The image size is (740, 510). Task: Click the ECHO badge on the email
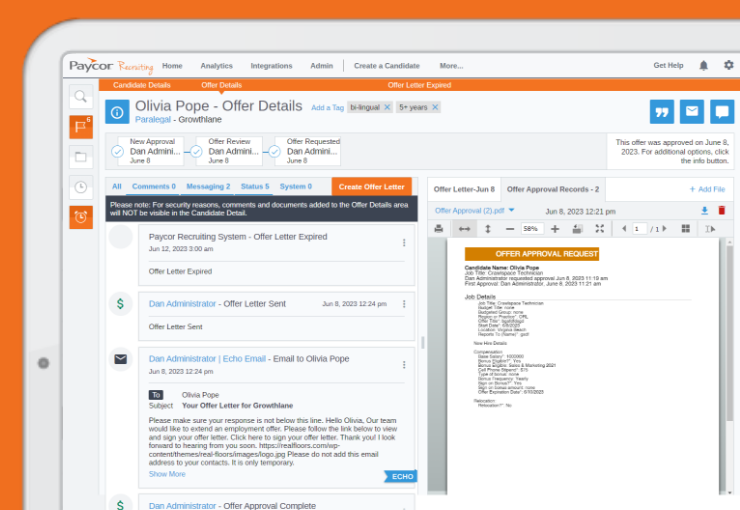click(400, 477)
